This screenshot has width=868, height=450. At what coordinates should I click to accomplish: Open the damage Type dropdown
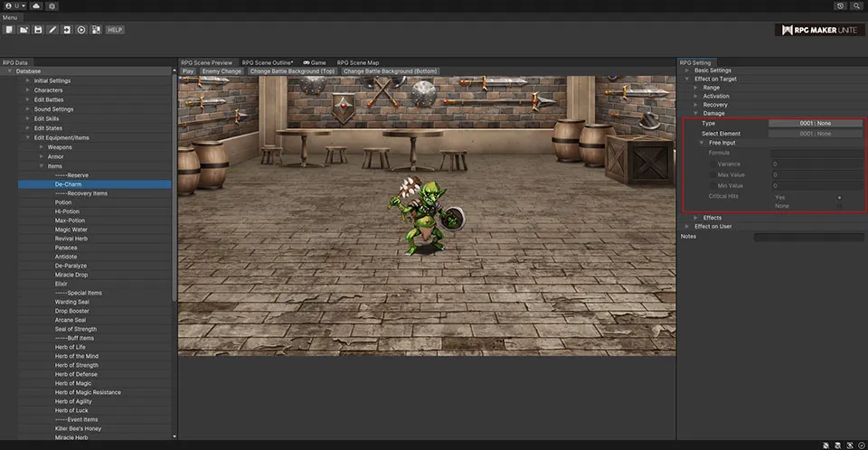(816, 123)
